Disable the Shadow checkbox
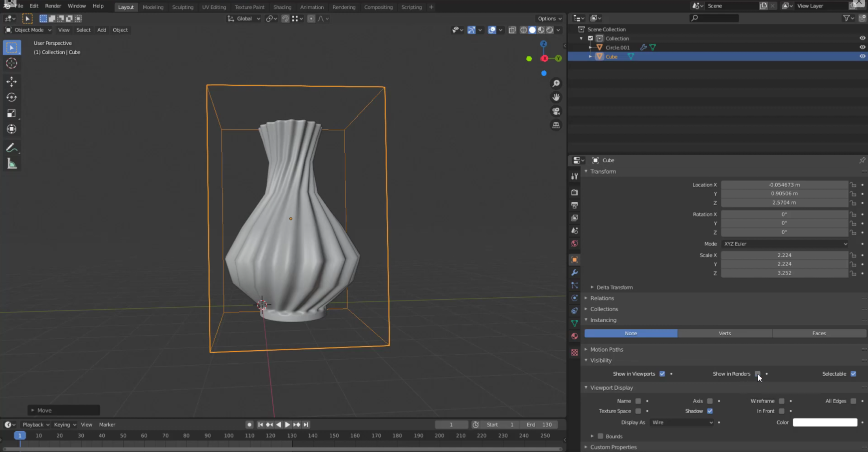The width and height of the screenshot is (868, 452). pyautogui.click(x=710, y=411)
